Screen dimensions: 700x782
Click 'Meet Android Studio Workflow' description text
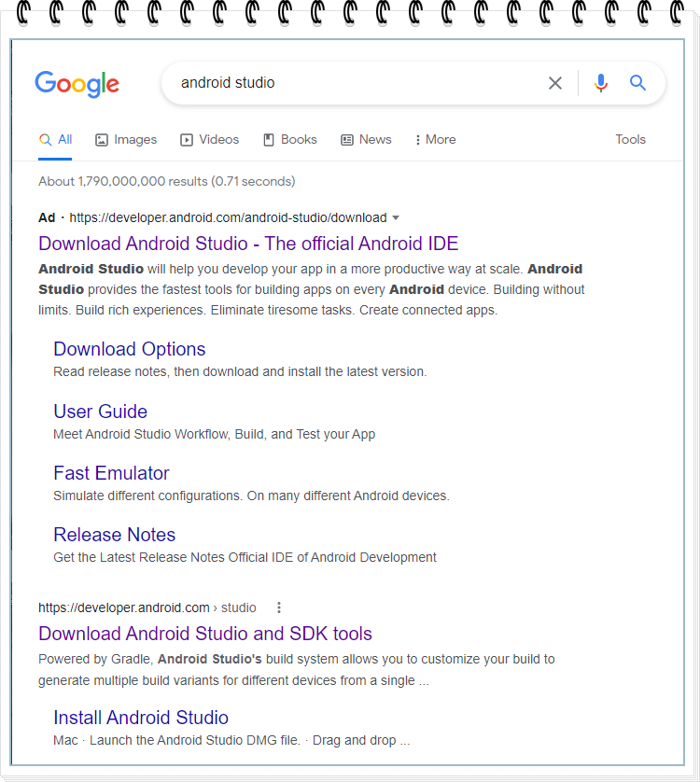click(214, 434)
